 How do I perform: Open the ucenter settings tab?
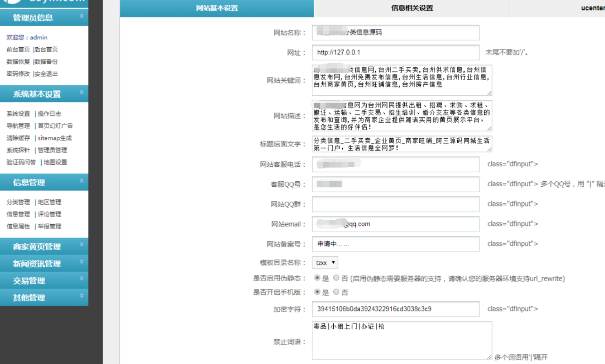pos(592,8)
